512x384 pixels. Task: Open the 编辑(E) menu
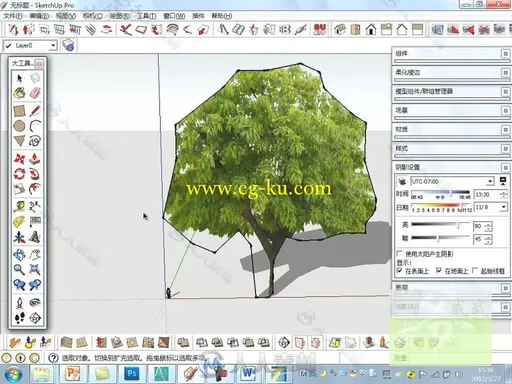point(39,16)
